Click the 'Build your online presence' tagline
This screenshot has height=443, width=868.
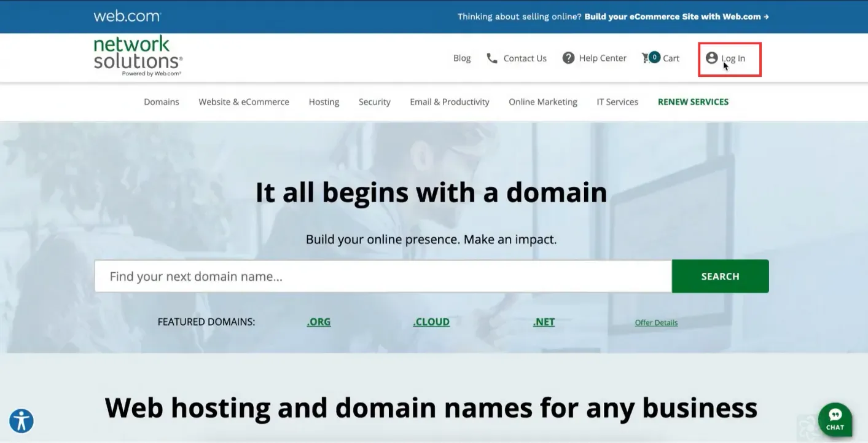(431, 239)
